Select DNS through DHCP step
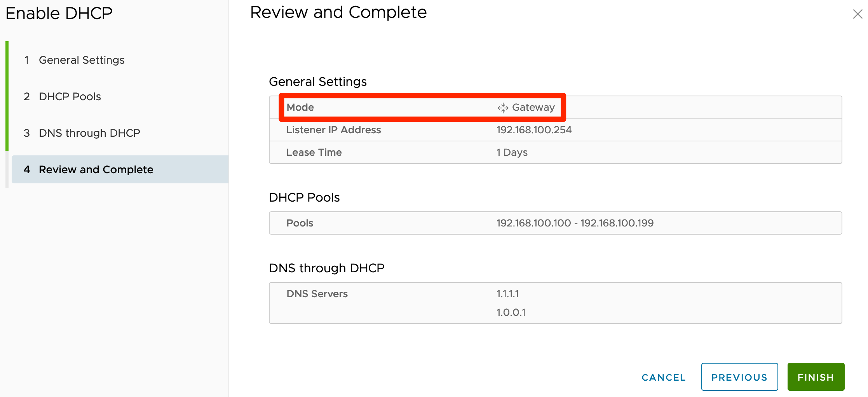The width and height of the screenshot is (868, 397). (x=89, y=133)
